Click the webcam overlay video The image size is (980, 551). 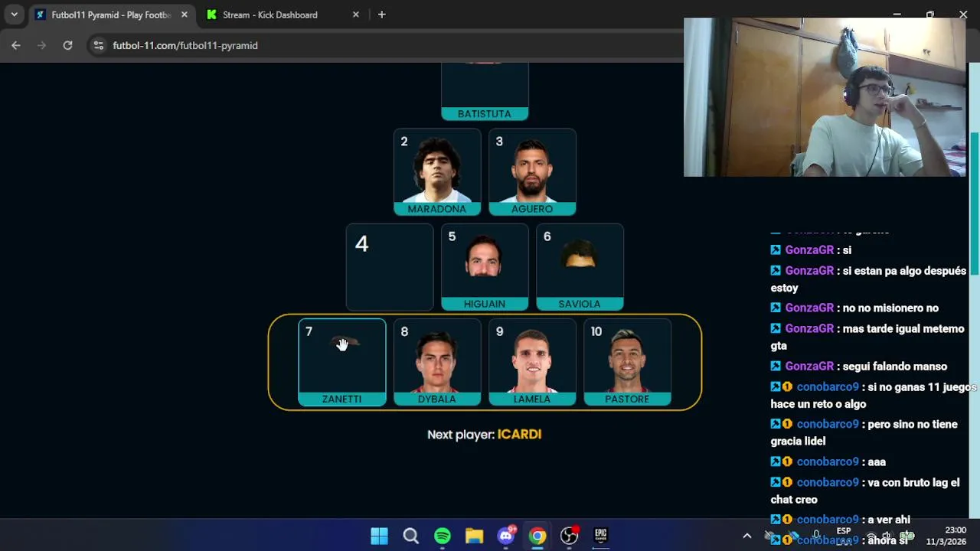click(x=825, y=97)
